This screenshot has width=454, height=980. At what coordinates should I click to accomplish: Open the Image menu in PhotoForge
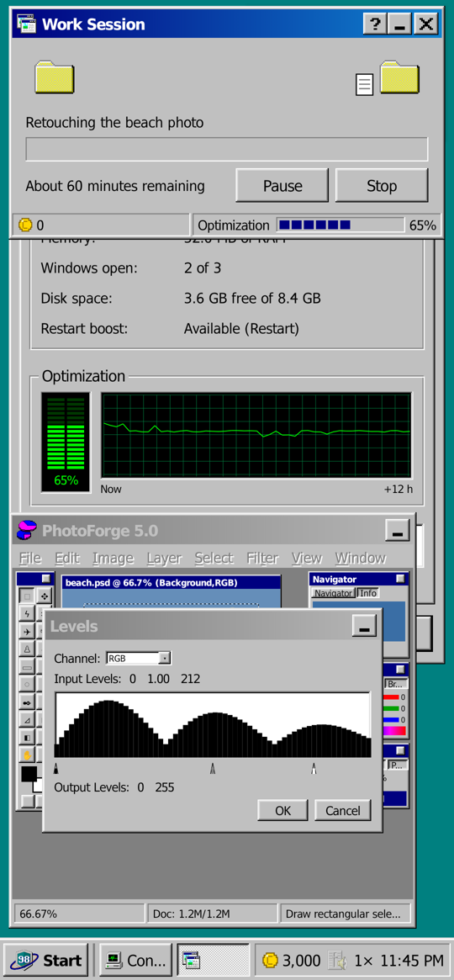click(113, 558)
